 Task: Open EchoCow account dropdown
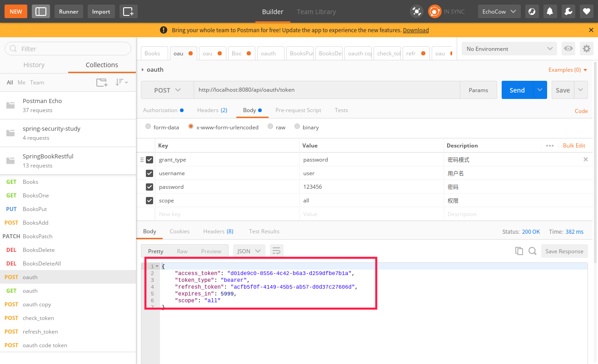[x=499, y=11]
